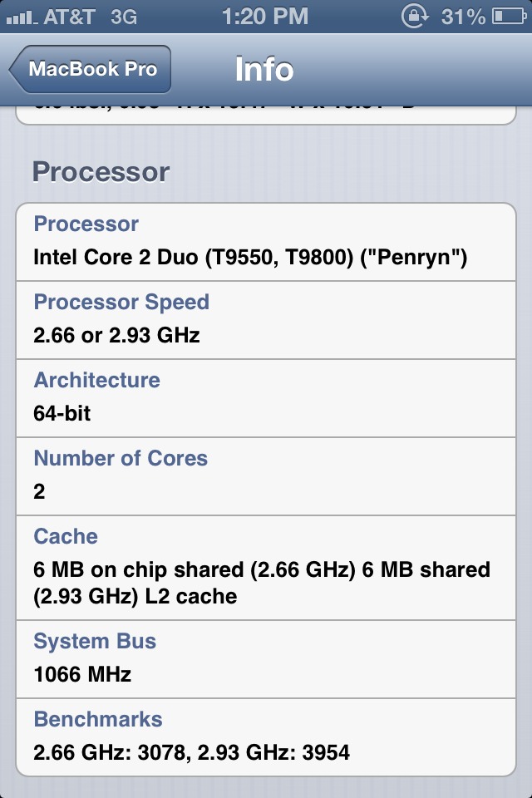Select the 1066 MHz value
Image resolution: width=532 pixels, height=798 pixels.
82,674
